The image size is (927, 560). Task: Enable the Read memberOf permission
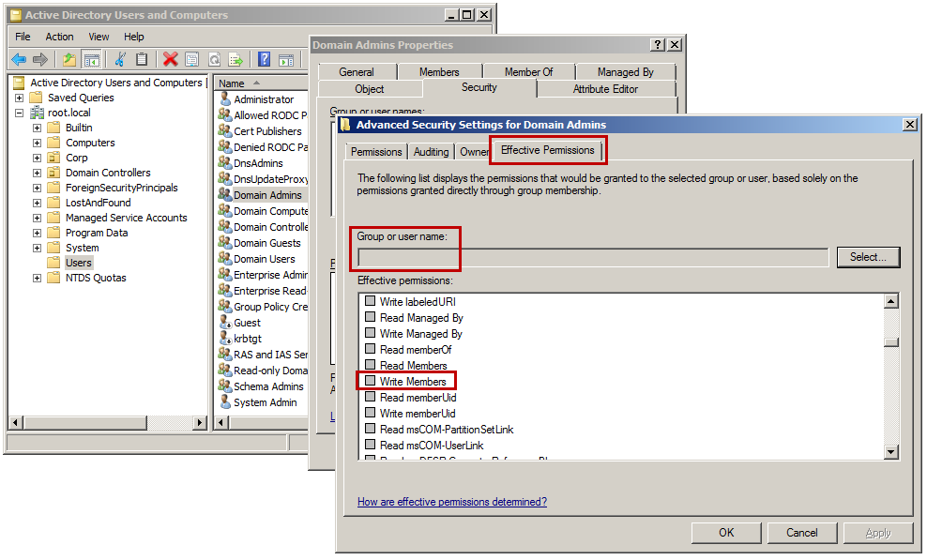pyautogui.click(x=370, y=349)
